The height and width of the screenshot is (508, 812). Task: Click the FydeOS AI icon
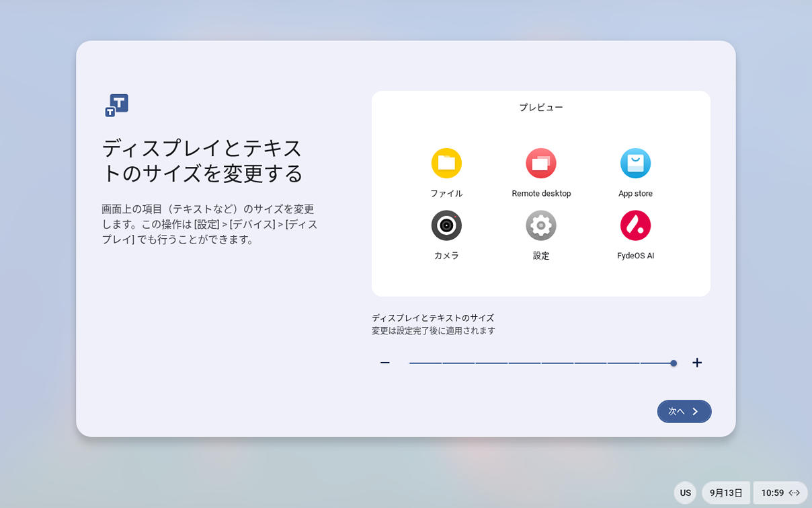pos(635,225)
